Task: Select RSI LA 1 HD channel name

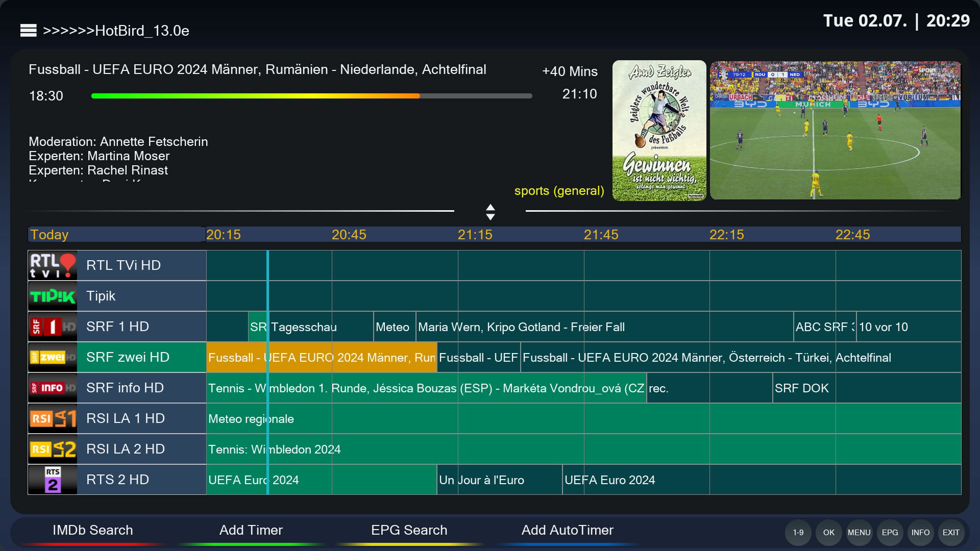Action: pyautogui.click(x=126, y=418)
